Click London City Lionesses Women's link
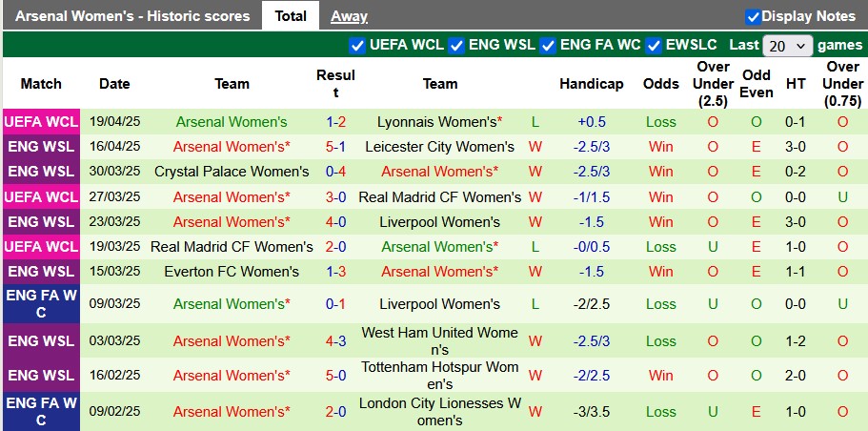Screen dimensions: 868x431 tap(439, 412)
